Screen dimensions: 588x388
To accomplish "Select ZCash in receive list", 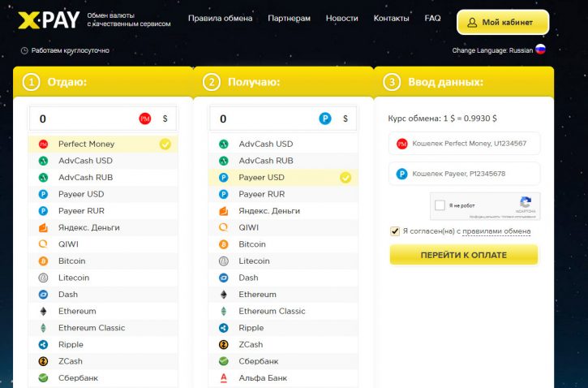I will pyautogui.click(x=283, y=344).
